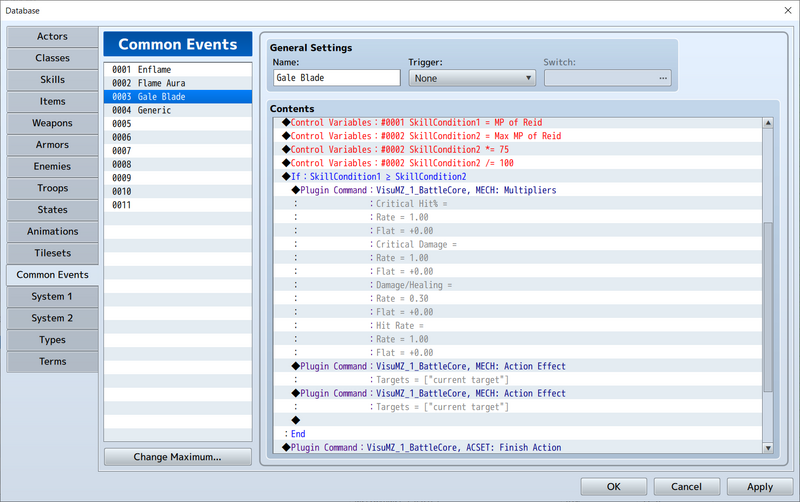Select the Tilesets tab
The height and width of the screenshot is (502, 800).
click(x=52, y=253)
